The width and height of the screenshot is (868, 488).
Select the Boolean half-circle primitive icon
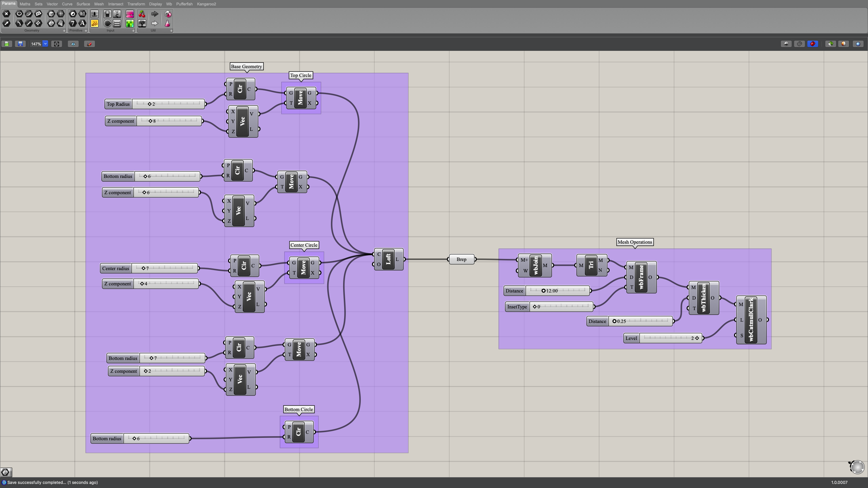[x=73, y=14]
